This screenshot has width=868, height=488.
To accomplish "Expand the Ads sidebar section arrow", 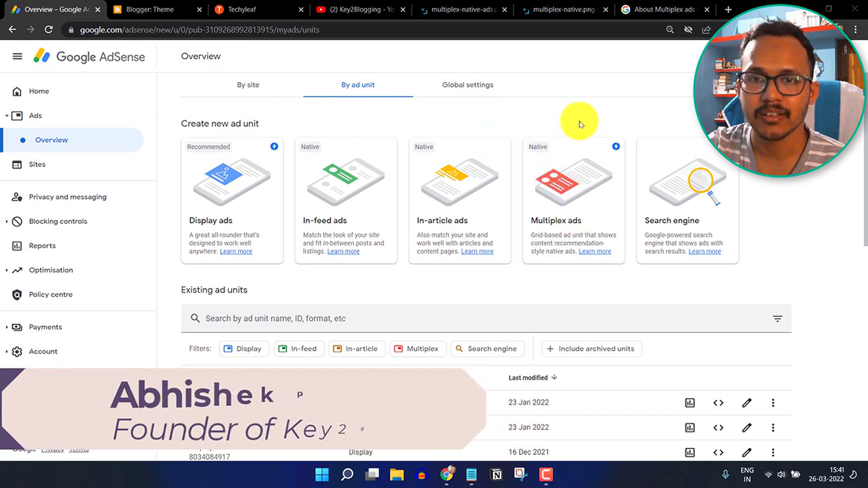I will point(7,116).
